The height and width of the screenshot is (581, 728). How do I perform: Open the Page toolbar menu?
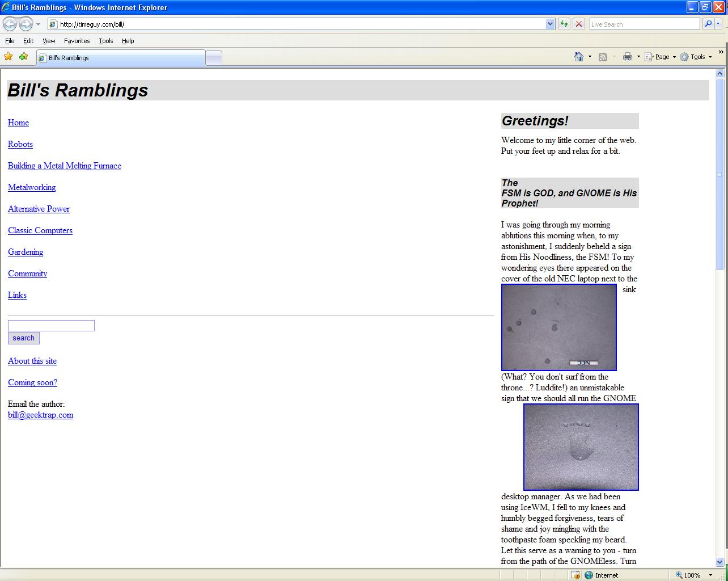pyautogui.click(x=661, y=57)
